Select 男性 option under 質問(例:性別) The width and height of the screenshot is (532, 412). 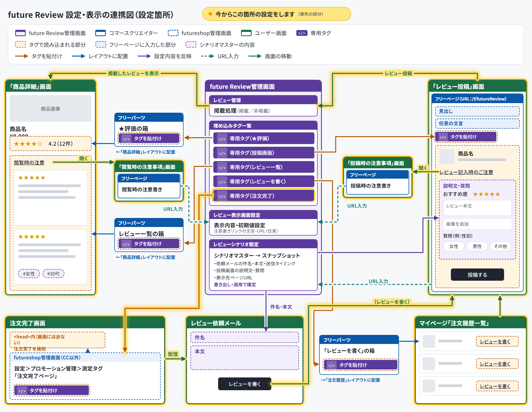[x=477, y=246]
